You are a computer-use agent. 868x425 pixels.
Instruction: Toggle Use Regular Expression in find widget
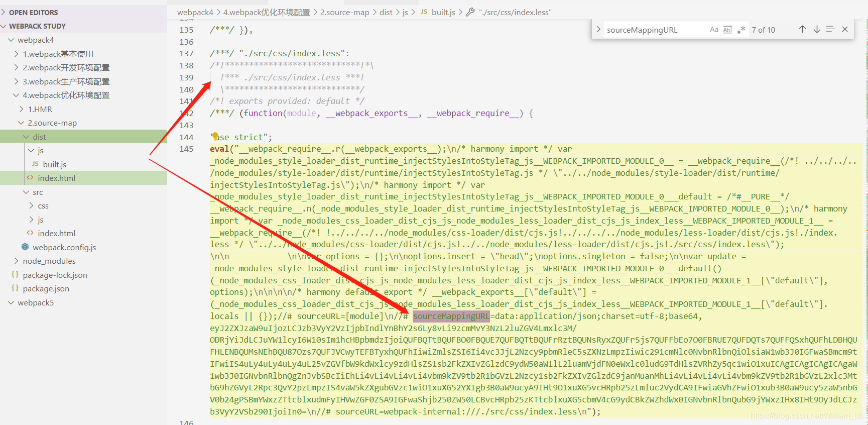click(741, 30)
